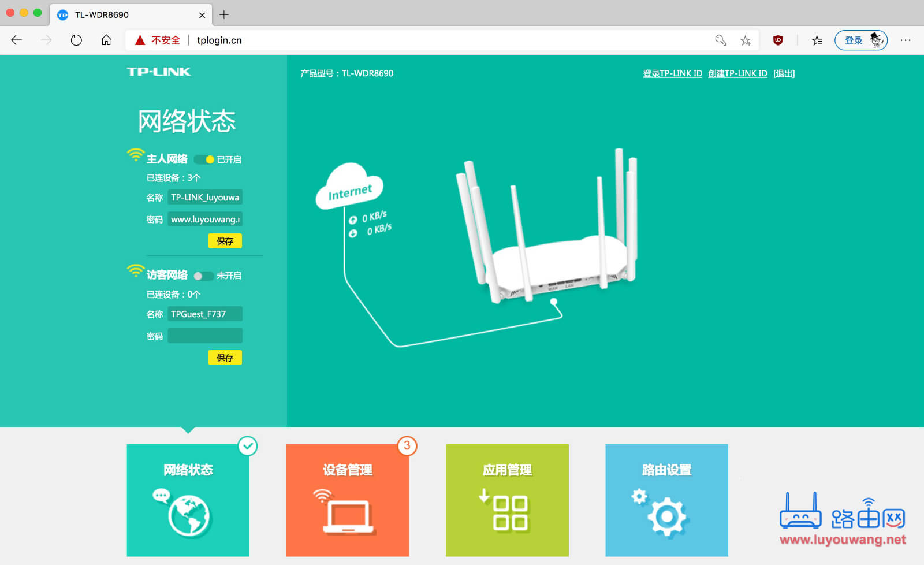Click the 访客网络 label
The image size is (924, 565).
pos(167,275)
